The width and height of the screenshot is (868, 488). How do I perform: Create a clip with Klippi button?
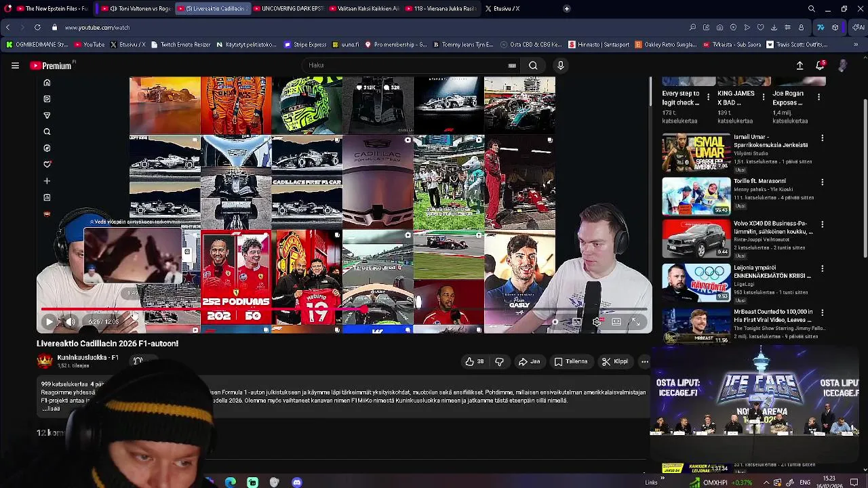tap(615, 362)
